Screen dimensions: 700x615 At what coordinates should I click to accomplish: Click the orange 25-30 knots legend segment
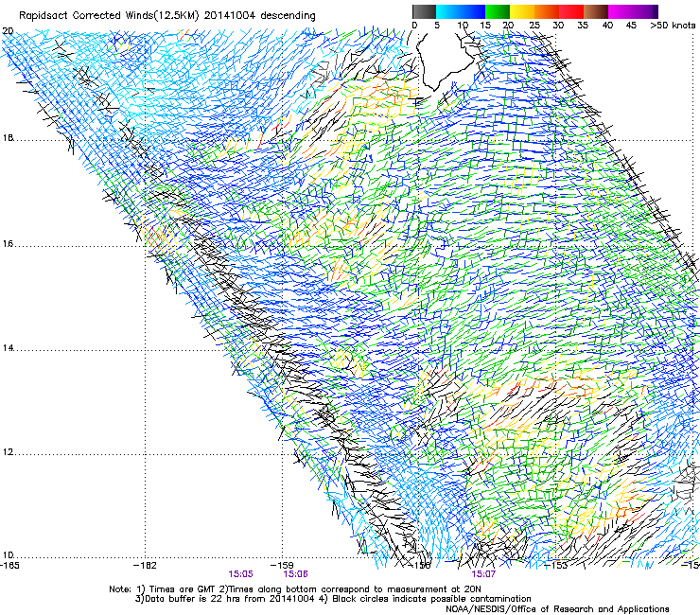pyautogui.click(x=547, y=11)
